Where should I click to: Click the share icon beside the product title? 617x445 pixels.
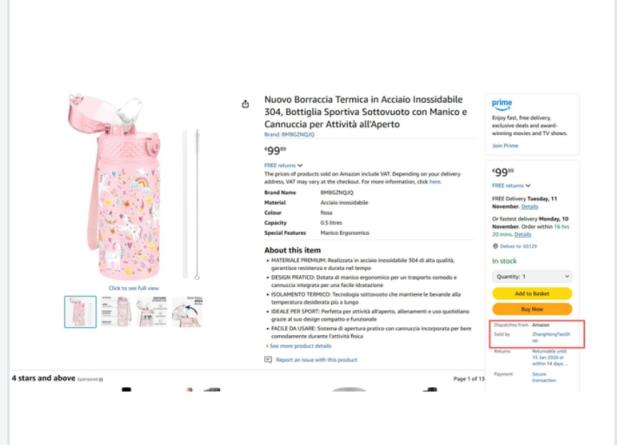coord(246,103)
